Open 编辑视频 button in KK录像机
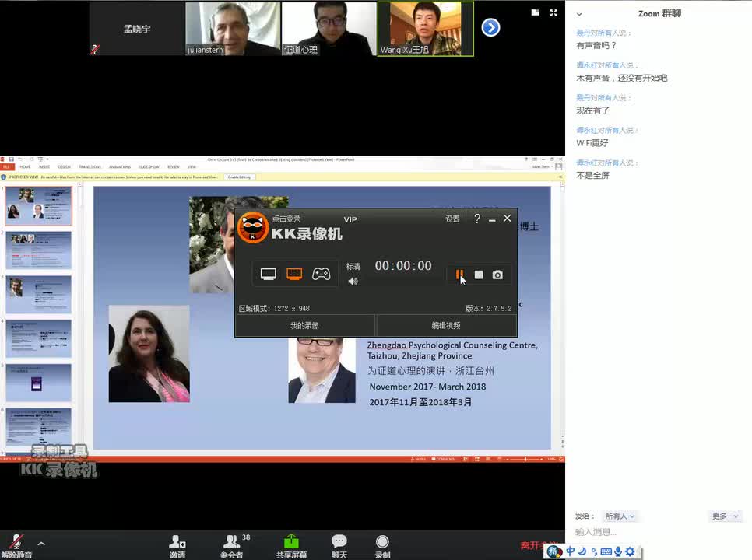This screenshot has width=752, height=560. 446,326
